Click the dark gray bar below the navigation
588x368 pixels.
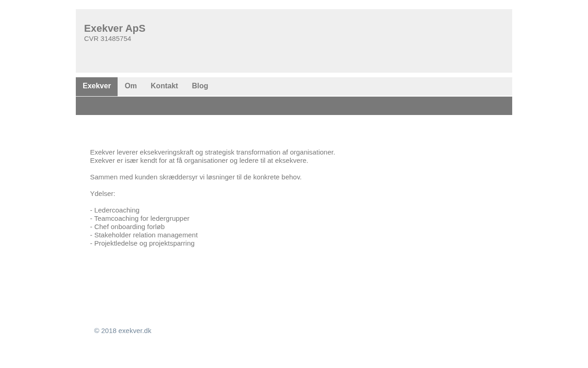294,106
